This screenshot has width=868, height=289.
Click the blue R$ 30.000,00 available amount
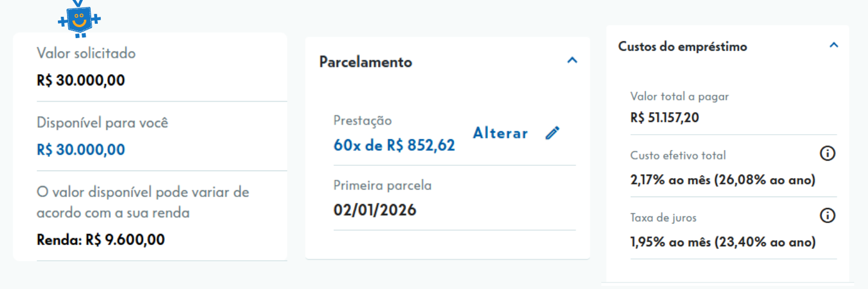click(x=81, y=150)
